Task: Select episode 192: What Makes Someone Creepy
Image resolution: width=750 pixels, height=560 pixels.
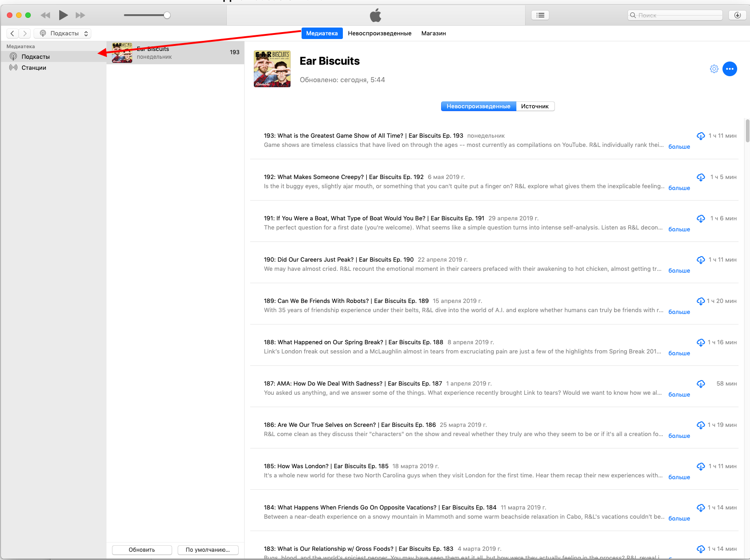Action: (x=344, y=177)
